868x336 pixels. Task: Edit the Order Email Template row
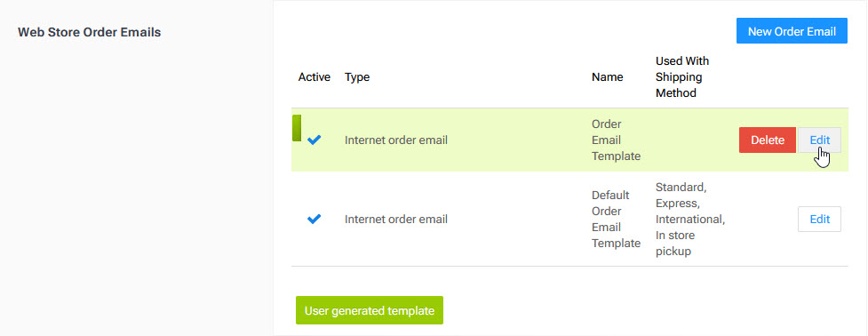point(819,140)
